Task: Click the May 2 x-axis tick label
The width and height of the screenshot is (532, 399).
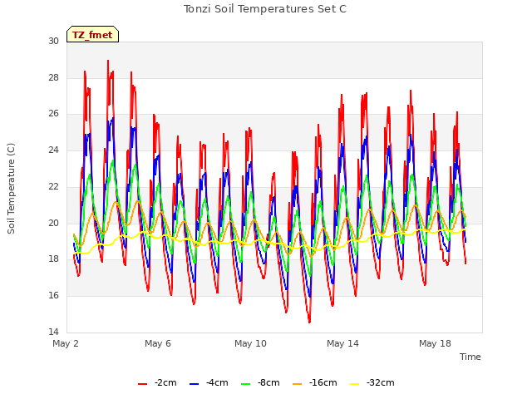Action: click(66, 343)
